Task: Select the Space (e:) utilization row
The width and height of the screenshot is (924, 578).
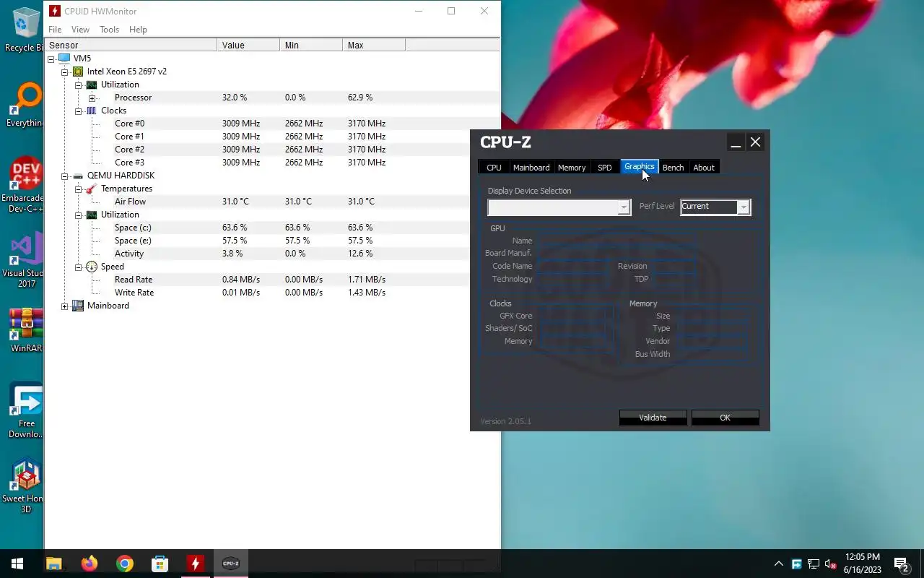Action: (273, 241)
